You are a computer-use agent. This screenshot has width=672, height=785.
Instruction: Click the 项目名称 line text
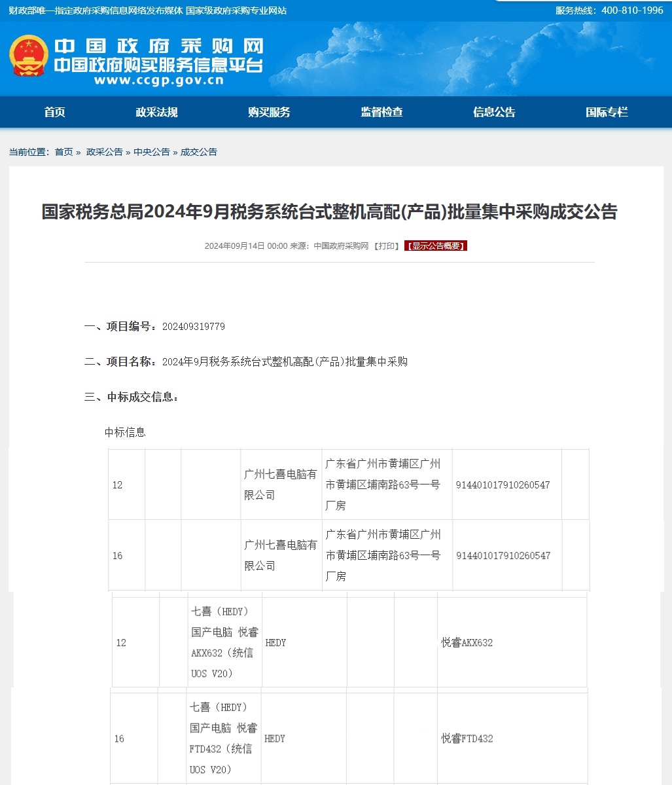[x=245, y=362]
